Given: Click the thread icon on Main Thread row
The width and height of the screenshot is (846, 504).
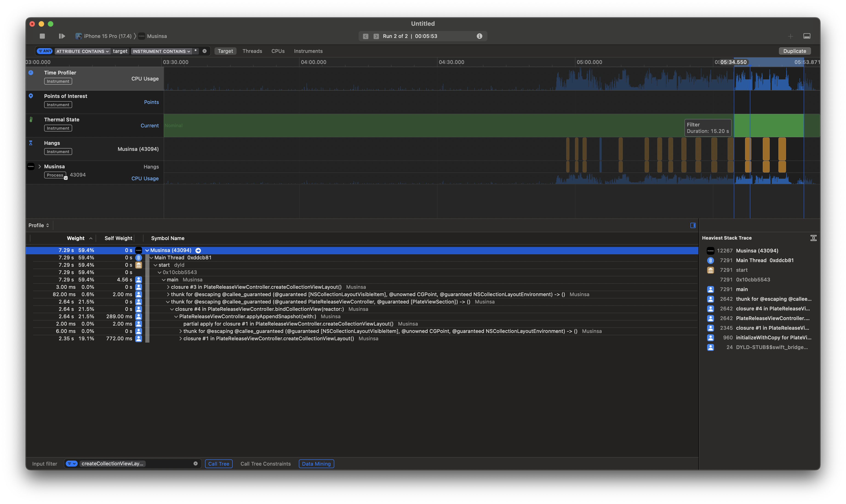Looking at the screenshot, I should point(139,258).
